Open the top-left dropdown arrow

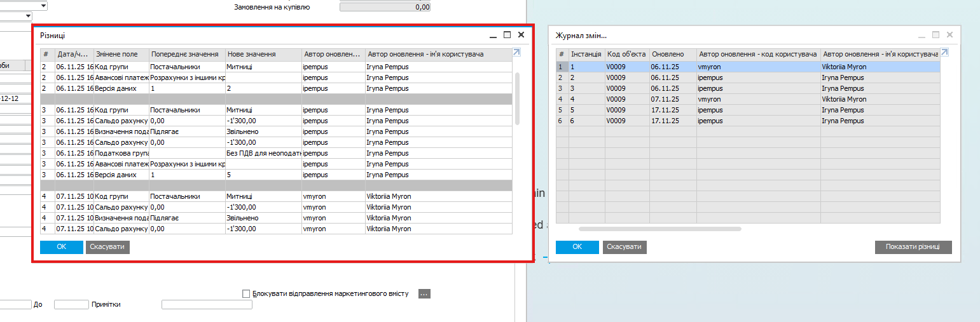(43, 6)
